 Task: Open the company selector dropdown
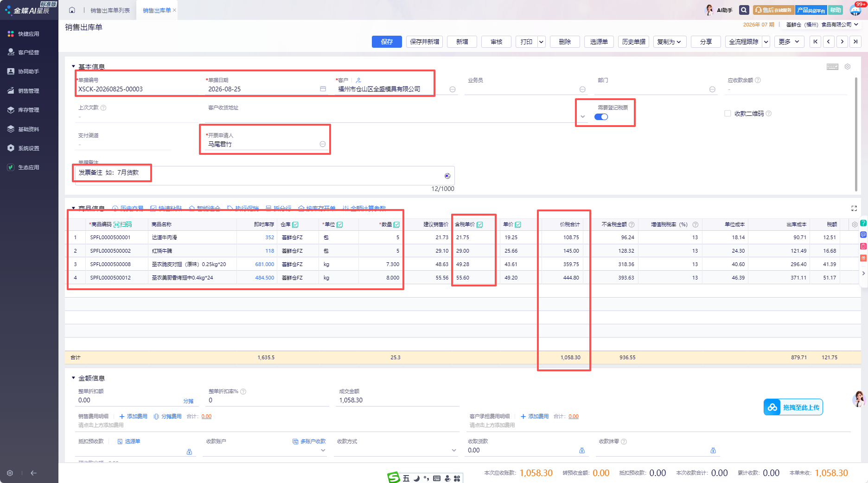coord(823,25)
